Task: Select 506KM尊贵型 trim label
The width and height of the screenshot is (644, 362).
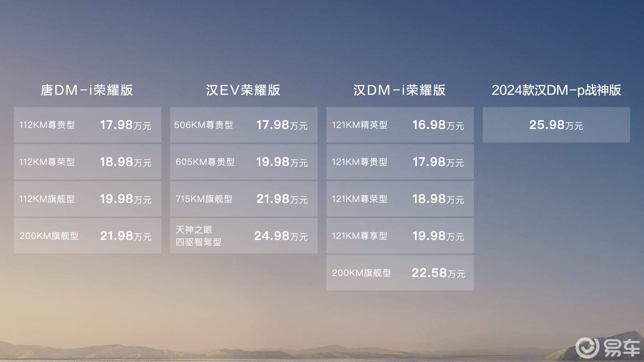Action: 204,125
